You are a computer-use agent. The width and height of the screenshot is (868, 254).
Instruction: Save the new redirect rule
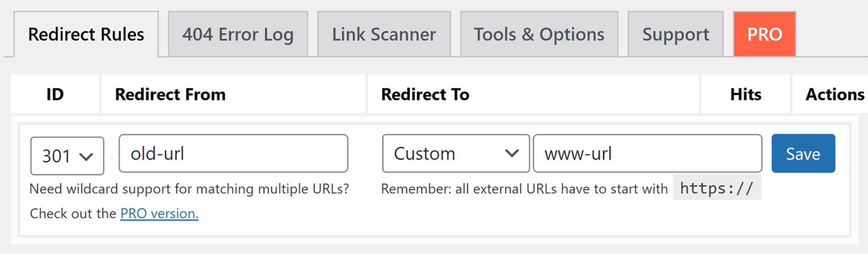[803, 154]
